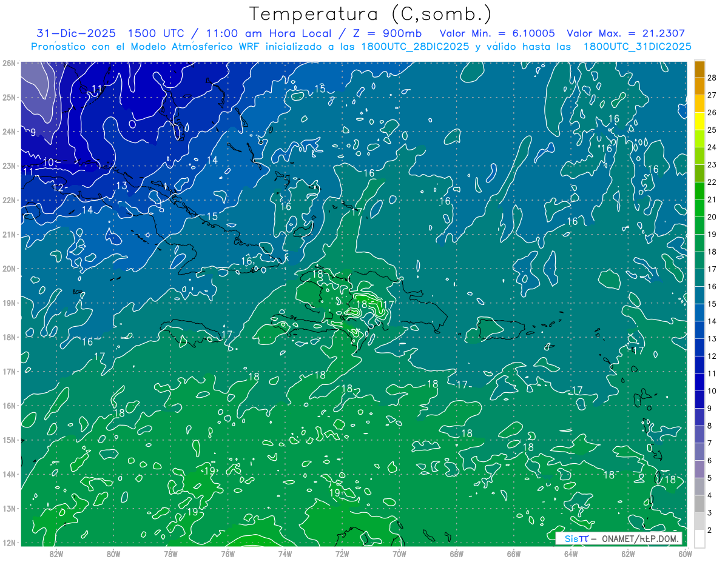Click the colorbar label "28"

click(x=712, y=78)
